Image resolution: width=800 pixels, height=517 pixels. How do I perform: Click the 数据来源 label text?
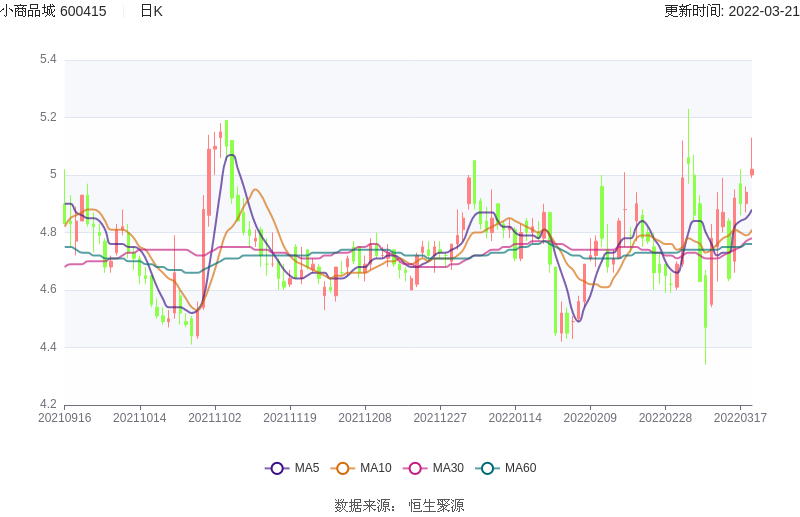point(363,506)
